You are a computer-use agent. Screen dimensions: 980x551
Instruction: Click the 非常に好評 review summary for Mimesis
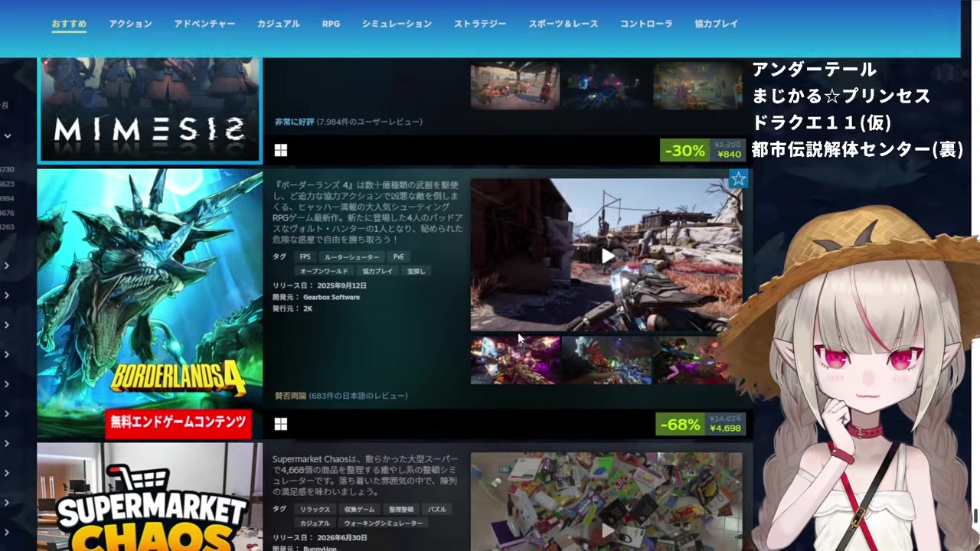tap(295, 122)
